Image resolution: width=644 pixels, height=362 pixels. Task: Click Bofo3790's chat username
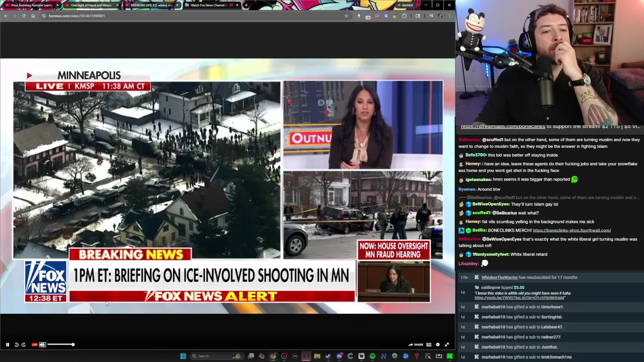476,155
